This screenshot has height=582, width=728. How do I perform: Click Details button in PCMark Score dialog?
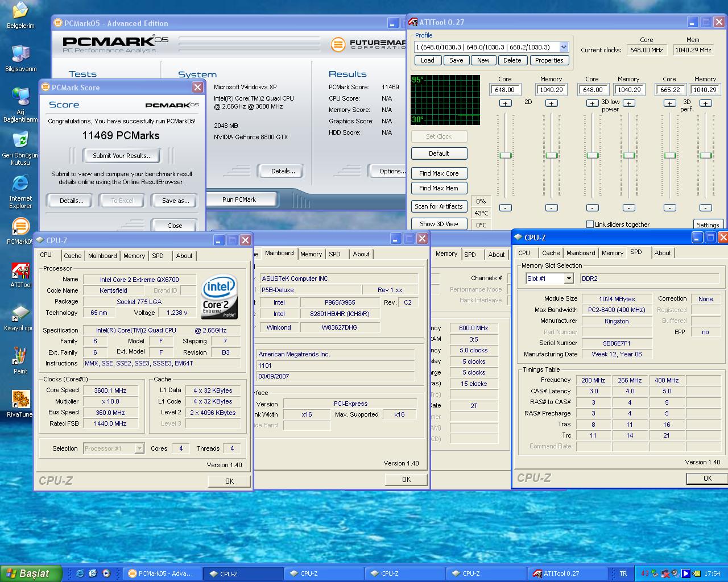pyautogui.click(x=72, y=201)
